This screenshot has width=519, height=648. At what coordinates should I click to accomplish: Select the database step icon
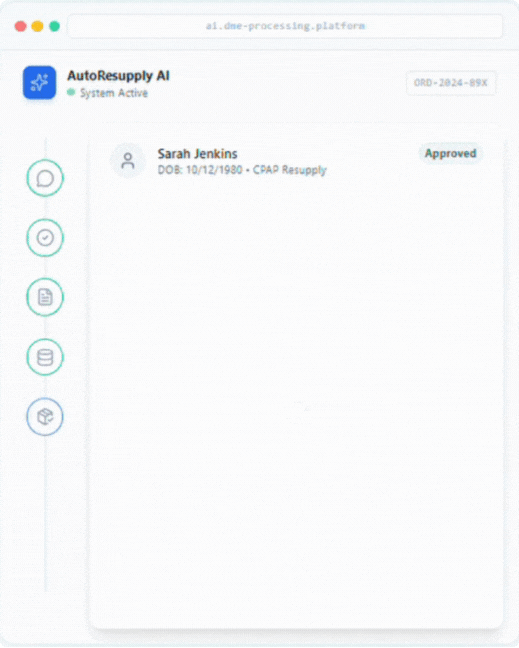coord(45,357)
